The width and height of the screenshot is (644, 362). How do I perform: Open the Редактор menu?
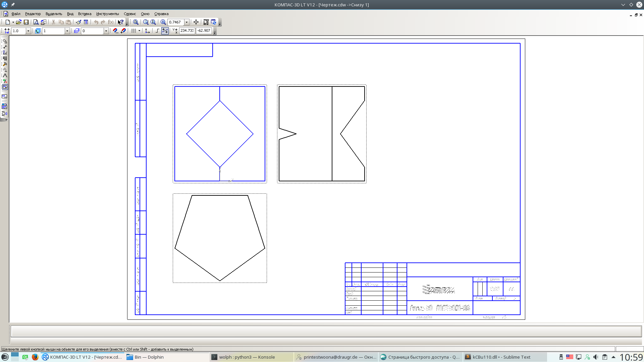(x=33, y=14)
